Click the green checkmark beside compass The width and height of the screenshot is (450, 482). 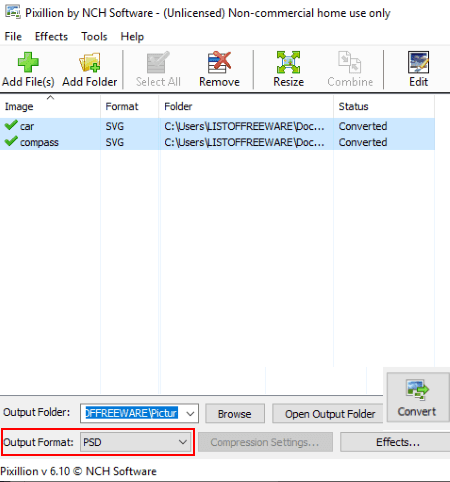[11, 141]
